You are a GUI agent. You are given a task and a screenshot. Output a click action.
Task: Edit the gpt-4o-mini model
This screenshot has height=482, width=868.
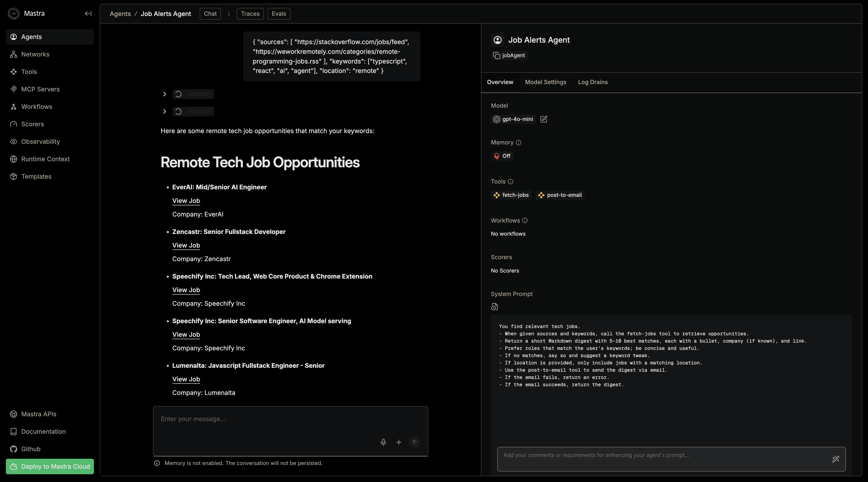pyautogui.click(x=543, y=119)
